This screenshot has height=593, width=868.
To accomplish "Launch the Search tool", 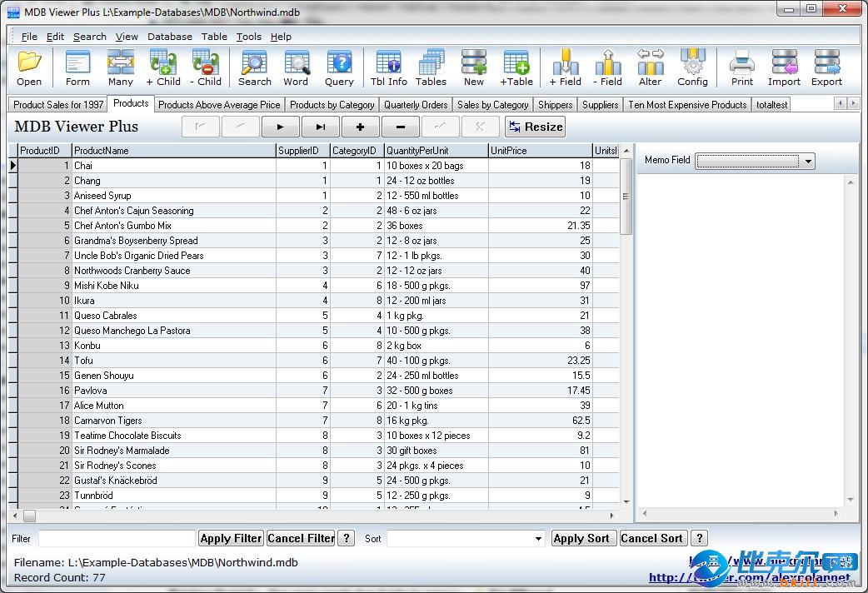I will pos(254,67).
